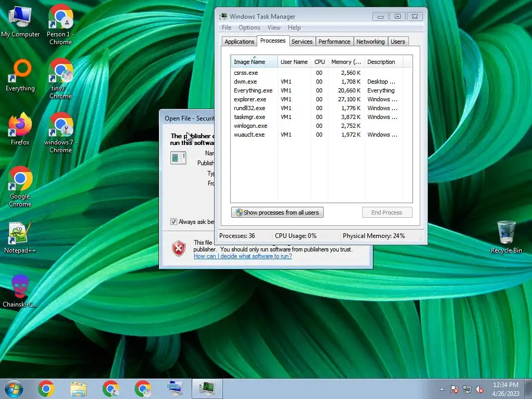Open Action Center flag tray icon
Viewport: 532px width, 399px height.
pyautogui.click(x=454, y=389)
